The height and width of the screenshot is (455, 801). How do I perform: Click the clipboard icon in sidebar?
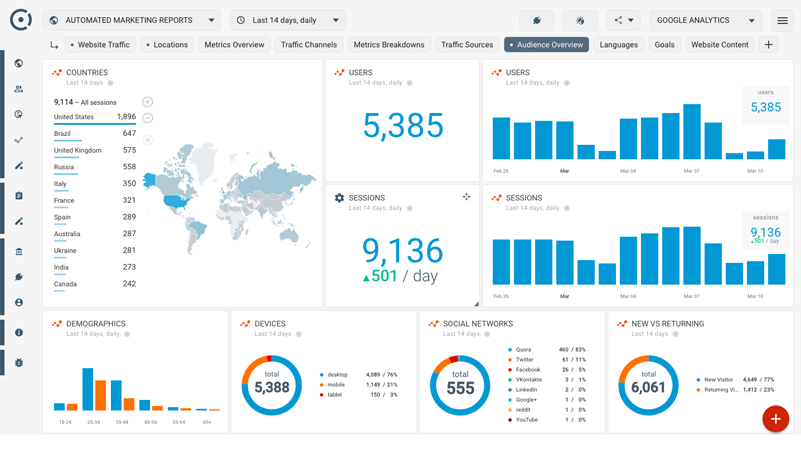(18, 196)
